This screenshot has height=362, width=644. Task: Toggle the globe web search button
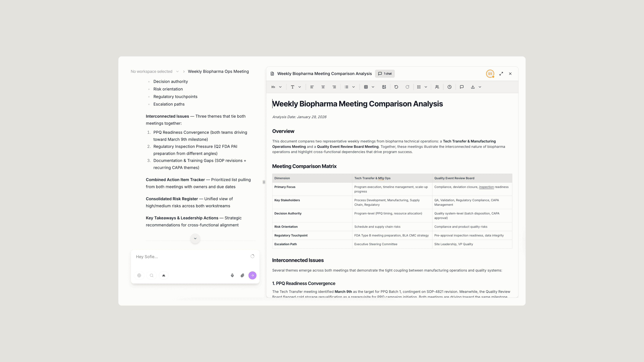tap(139, 275)
